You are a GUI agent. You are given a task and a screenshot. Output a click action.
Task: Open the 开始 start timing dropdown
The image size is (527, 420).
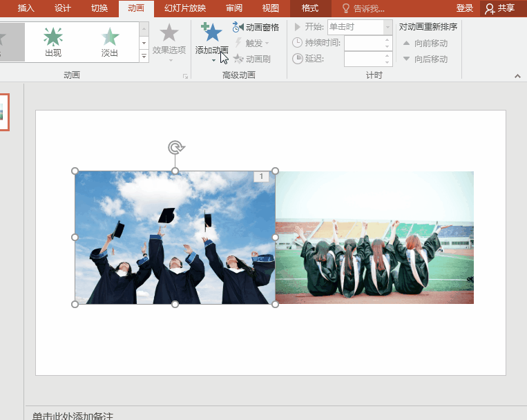coord(387,27)
